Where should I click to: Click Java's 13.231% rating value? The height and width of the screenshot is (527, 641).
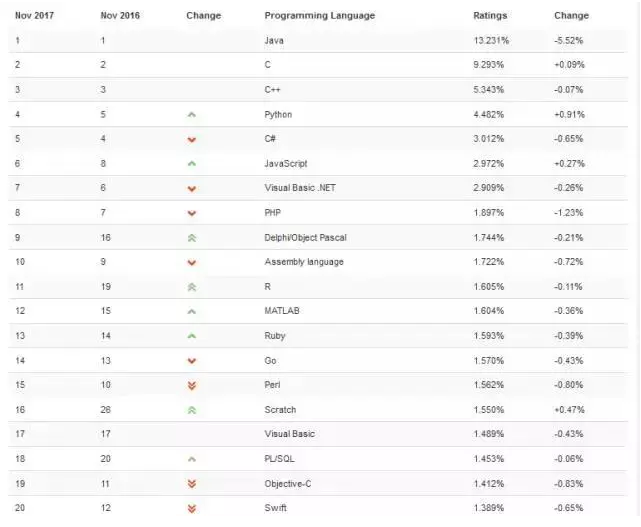click(x=491, y=41)
